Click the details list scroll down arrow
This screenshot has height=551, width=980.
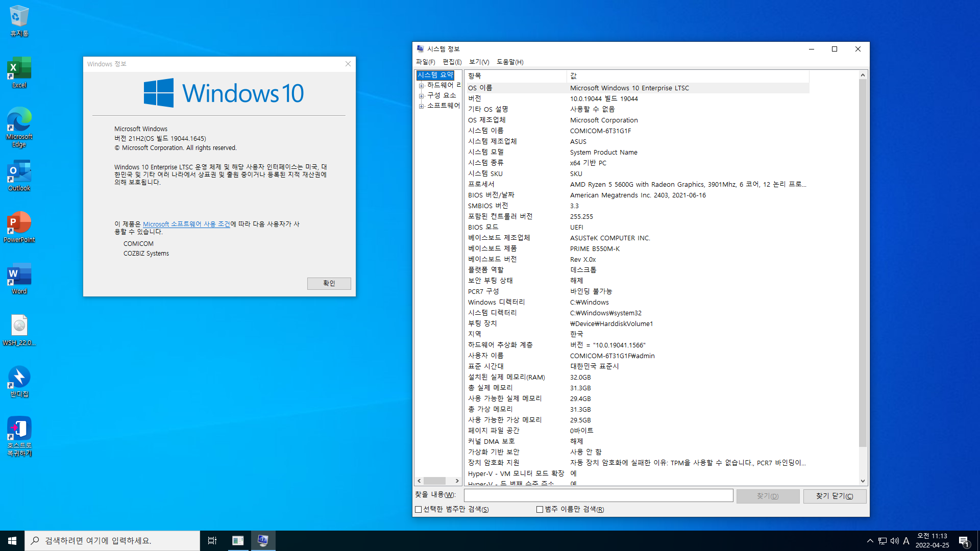pos(863,481)
